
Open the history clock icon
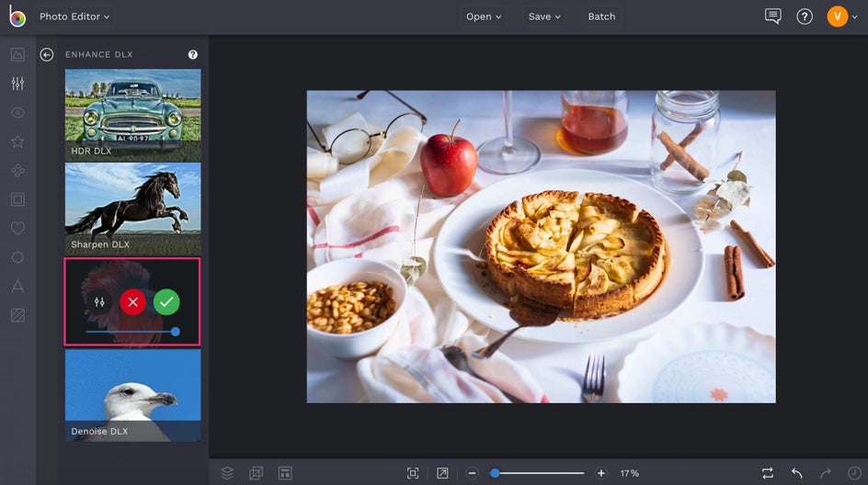[854, 473]
